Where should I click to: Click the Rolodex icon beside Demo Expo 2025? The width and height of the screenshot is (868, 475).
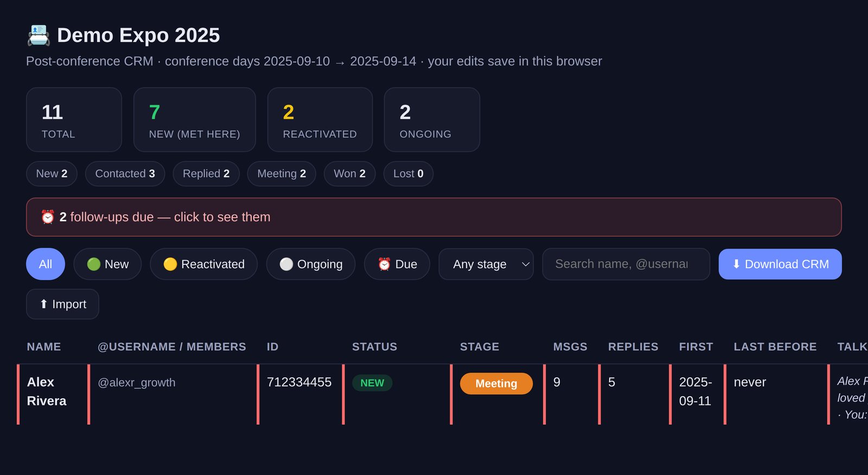coord(39,35)
